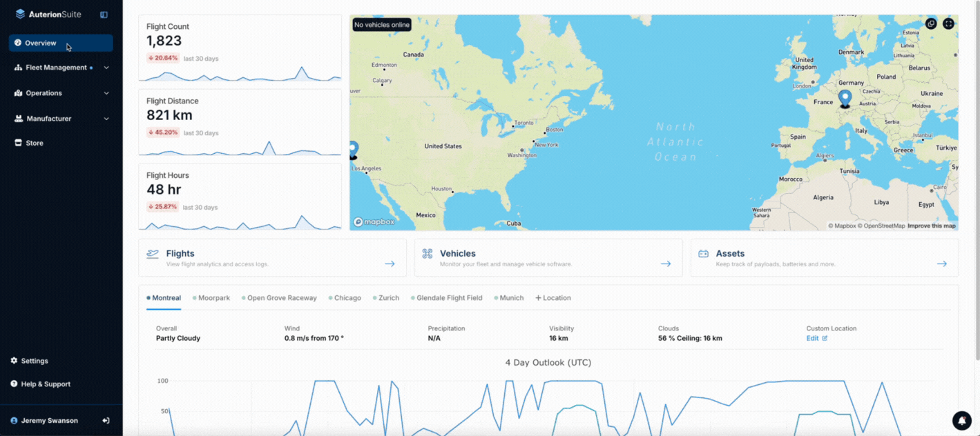Viewport: 980px width, 436px height.
Task: Click the Improve this map link
Action: point(931,226)
